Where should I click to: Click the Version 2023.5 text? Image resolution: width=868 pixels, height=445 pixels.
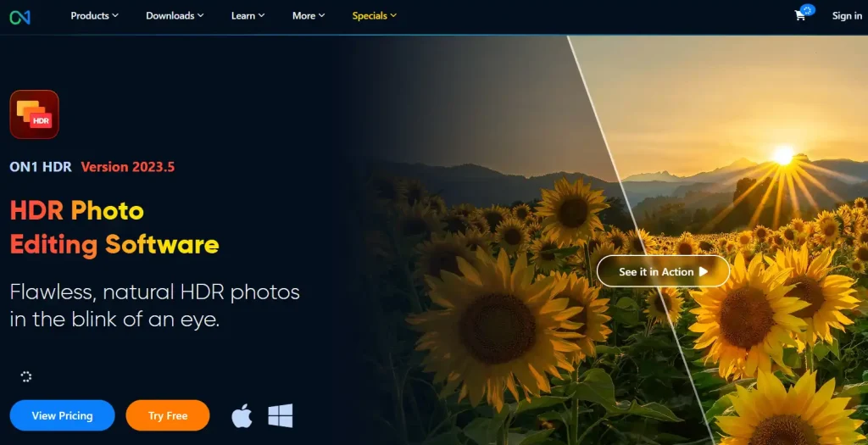[x=128, y=167]
